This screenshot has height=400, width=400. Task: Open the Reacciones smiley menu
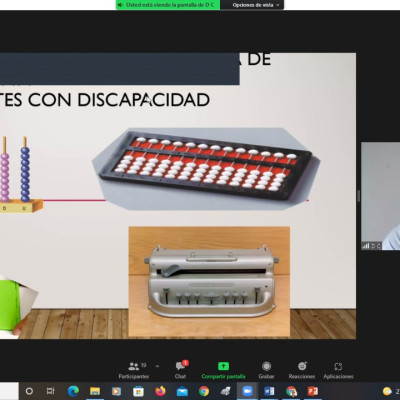click(x=302, y=370)
